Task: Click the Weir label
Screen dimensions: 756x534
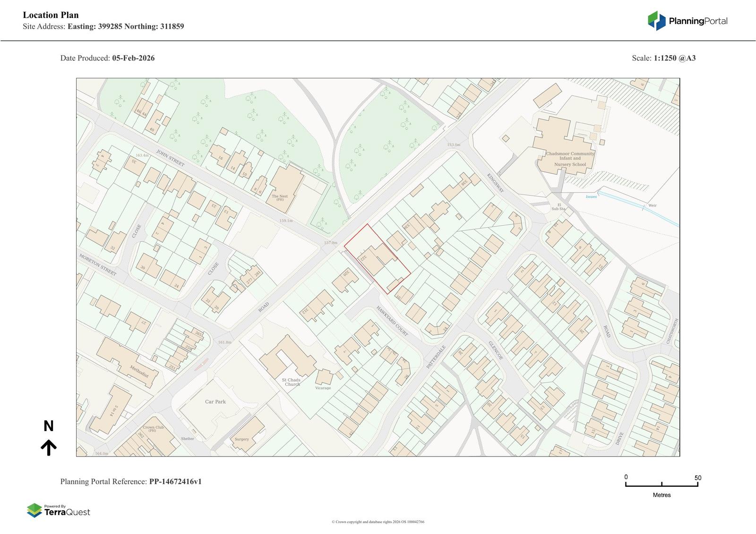Action: pos(653,205)
